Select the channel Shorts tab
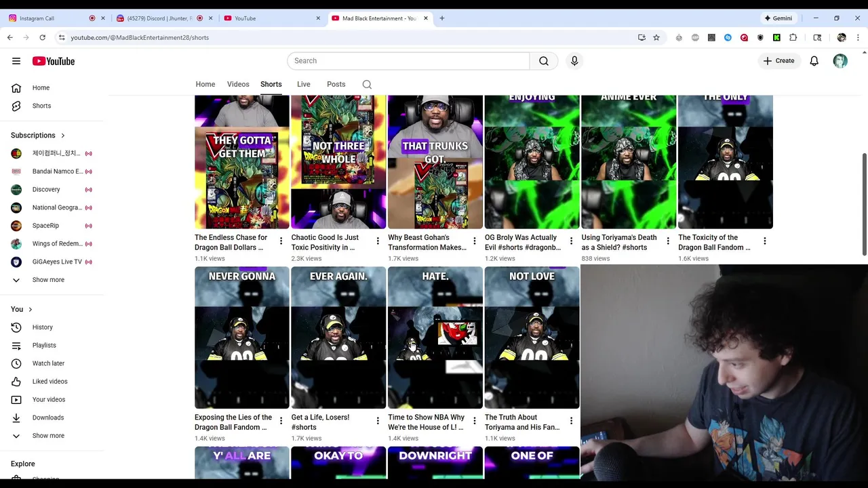This screenshot has height=488, width=868. coord(271,85)
